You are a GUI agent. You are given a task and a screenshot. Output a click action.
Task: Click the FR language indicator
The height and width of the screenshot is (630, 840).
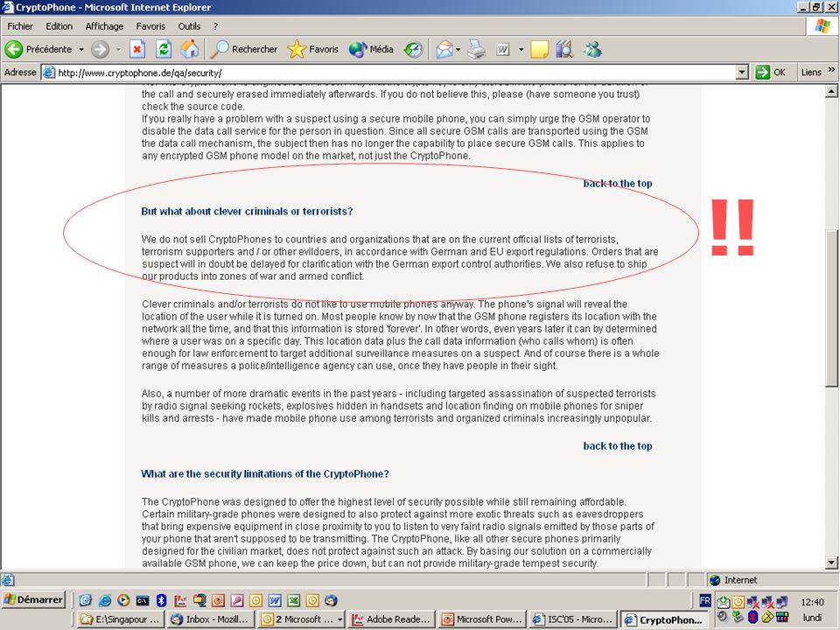705,600
